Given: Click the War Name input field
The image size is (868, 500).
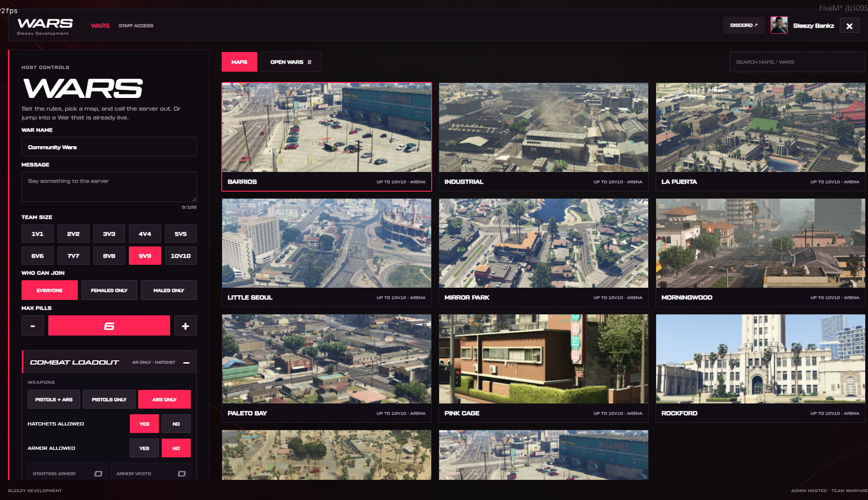Looking at the screenshot, I should 109,147.
